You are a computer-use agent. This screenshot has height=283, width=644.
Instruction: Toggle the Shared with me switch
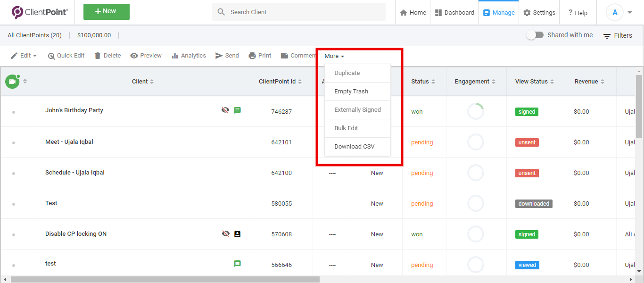click(535, 35)
